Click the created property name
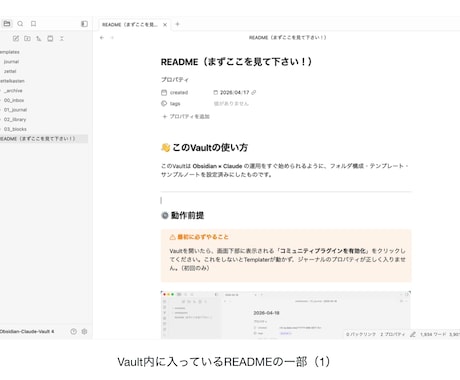The image size is (460, 380). (179, 92)
